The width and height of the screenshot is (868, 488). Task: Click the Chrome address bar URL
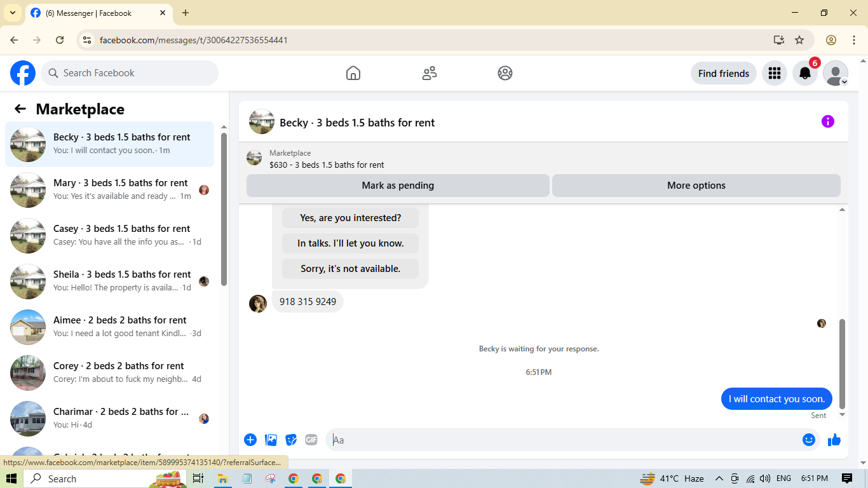tap(194, 40)
